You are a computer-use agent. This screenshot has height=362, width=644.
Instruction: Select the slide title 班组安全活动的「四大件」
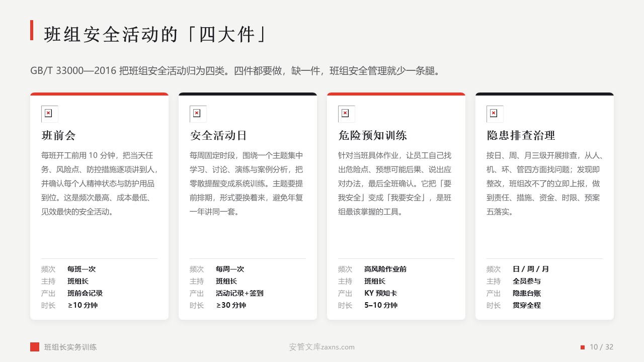(156, 35)
